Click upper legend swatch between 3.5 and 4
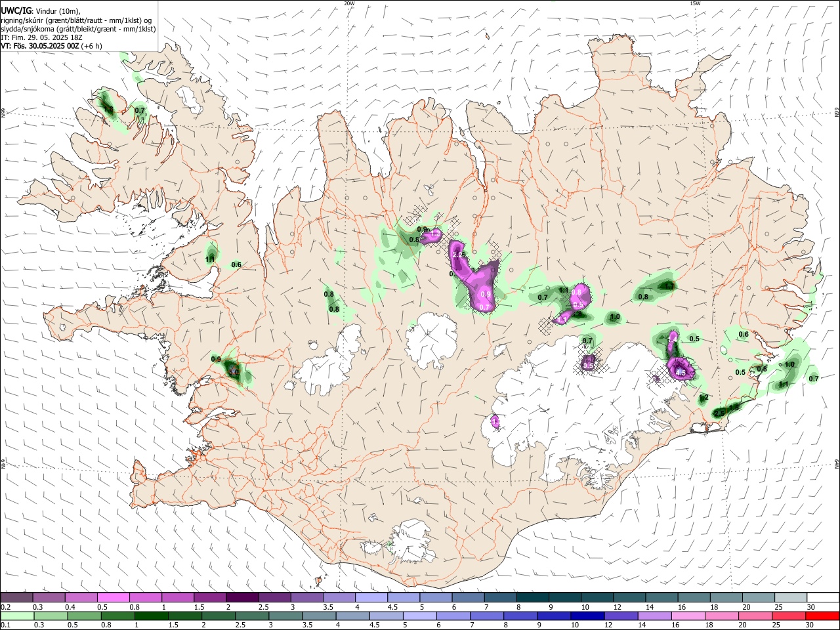Viewport: 840px width, 630px height. [x=339, y=597]
